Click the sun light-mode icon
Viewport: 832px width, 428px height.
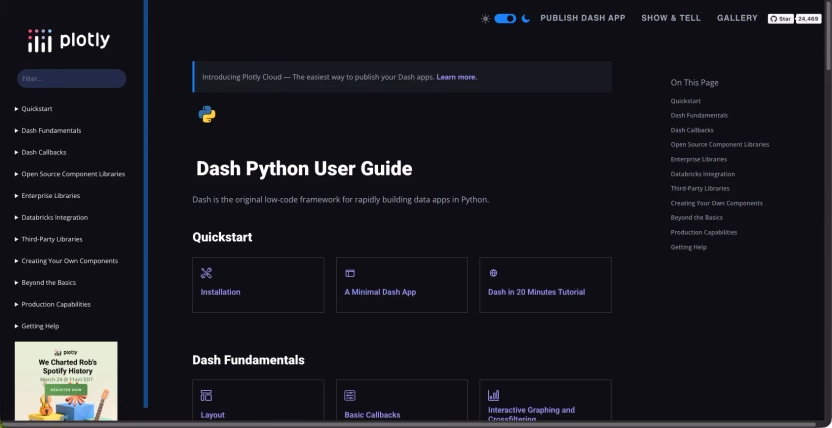(485, 19)
